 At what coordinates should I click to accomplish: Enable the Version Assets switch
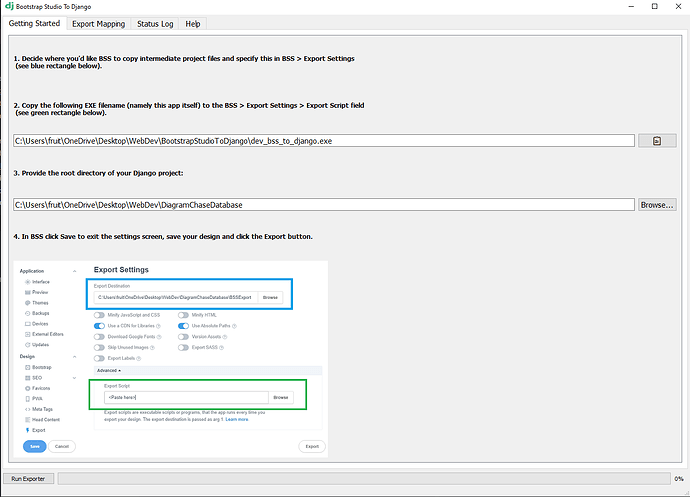[183, 337]
